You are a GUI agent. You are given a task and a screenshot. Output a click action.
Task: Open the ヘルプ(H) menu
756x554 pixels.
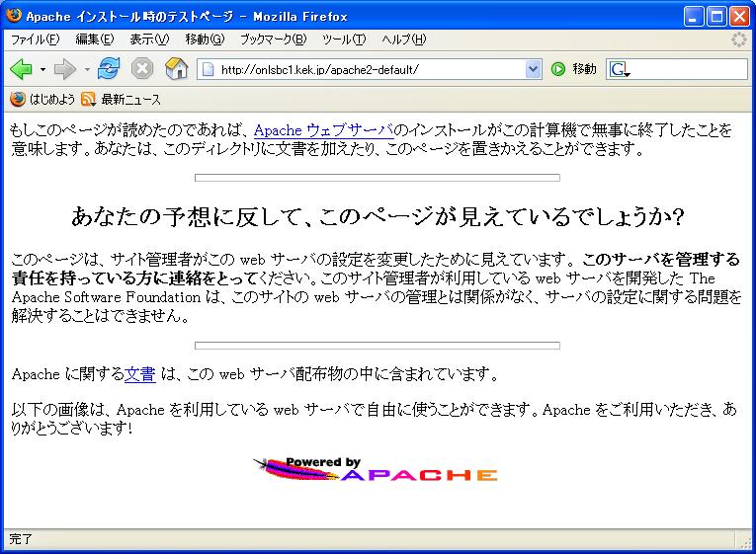pos(404,40)
